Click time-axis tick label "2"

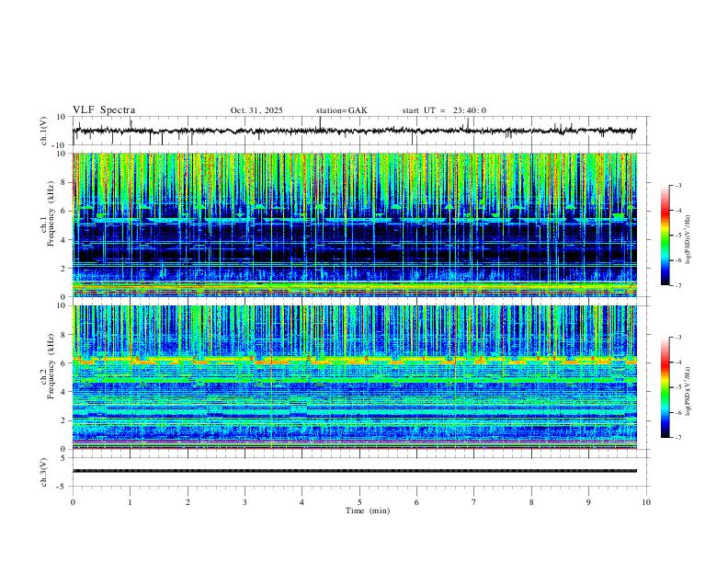[188, 502]
